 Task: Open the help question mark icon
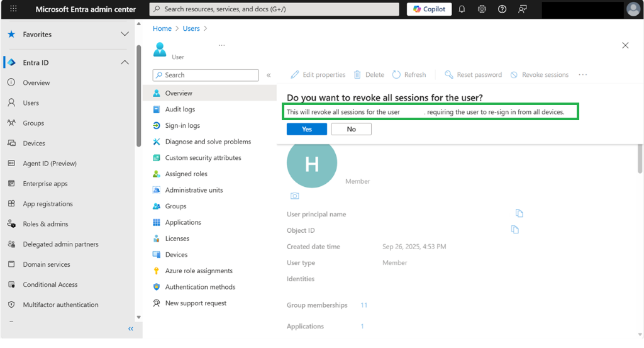pyautogui.click(x=502, y=9)
